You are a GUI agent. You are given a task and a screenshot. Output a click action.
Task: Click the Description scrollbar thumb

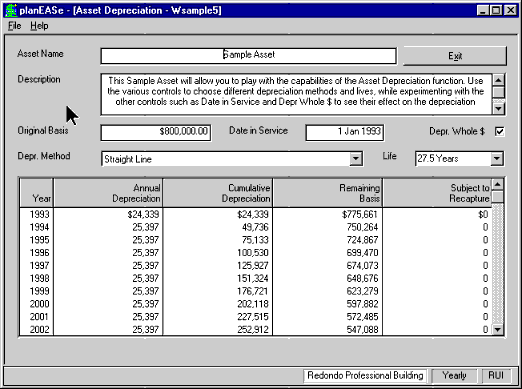pos(499,92)
